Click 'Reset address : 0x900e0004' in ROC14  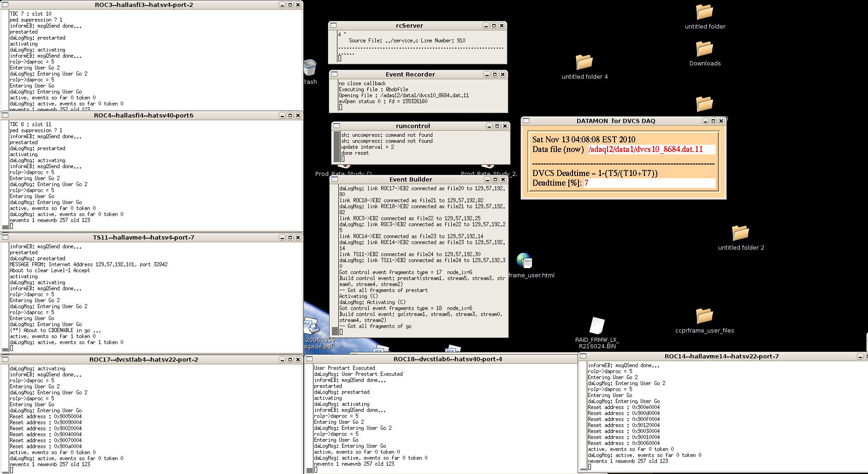(x=624, y=407)
